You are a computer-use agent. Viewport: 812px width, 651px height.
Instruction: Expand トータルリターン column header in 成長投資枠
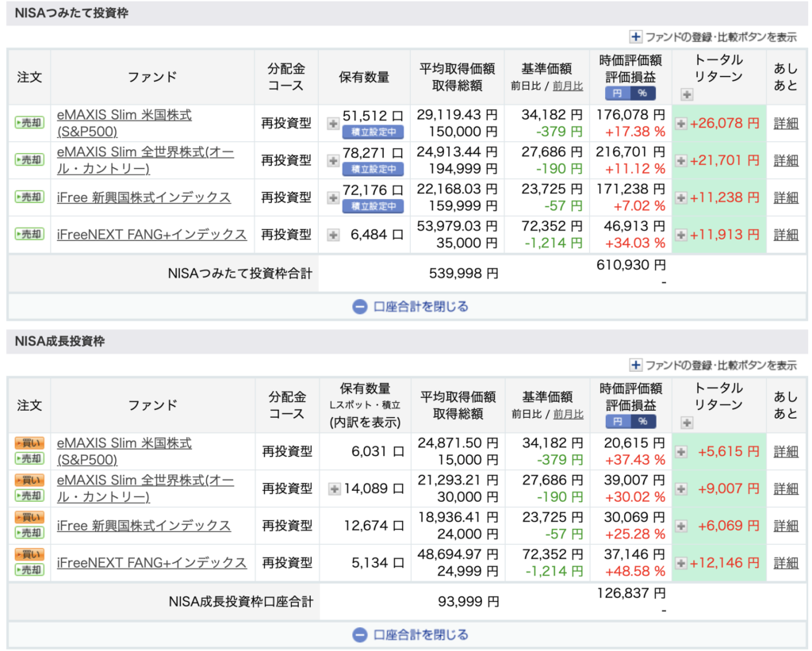click(687, 423)
